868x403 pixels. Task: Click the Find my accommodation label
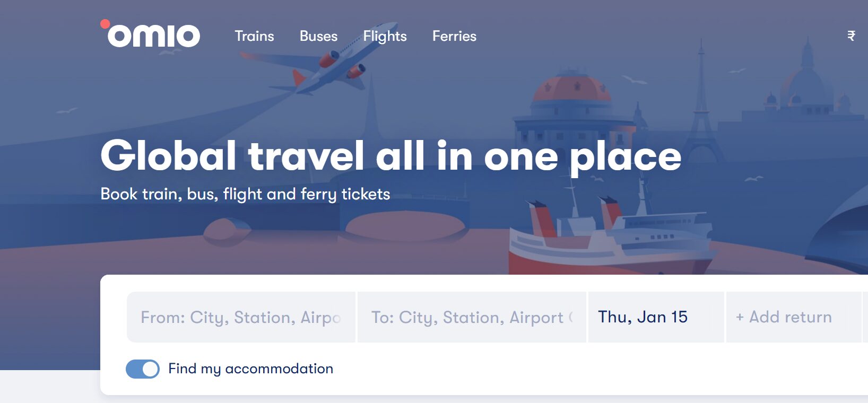click(250, 369)
